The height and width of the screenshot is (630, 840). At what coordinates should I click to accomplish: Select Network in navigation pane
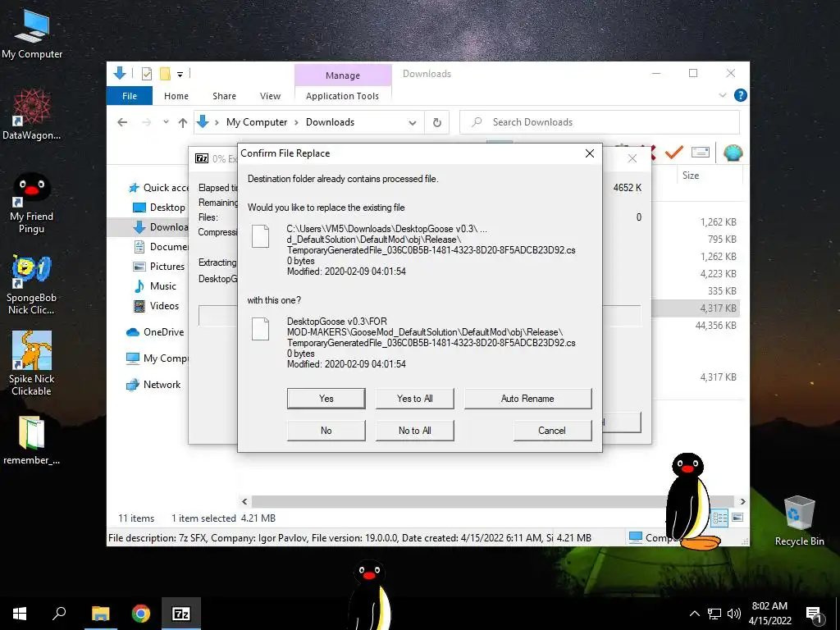tap(153, 385)
